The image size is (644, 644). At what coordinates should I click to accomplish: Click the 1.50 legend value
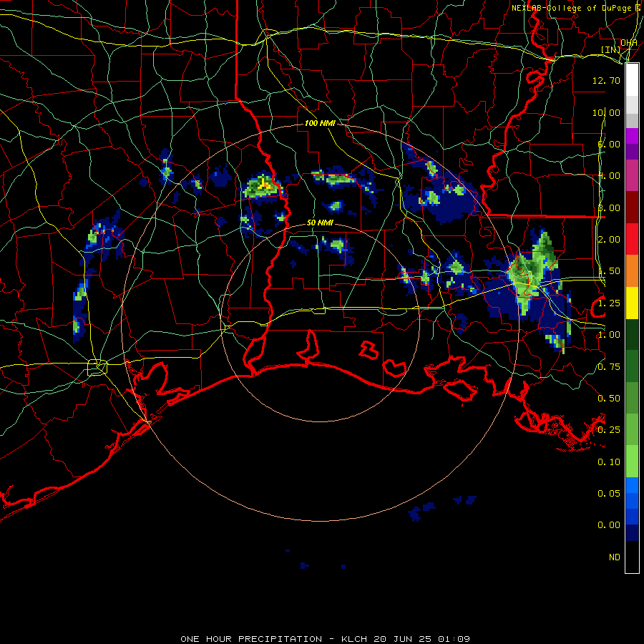(609, 271)
